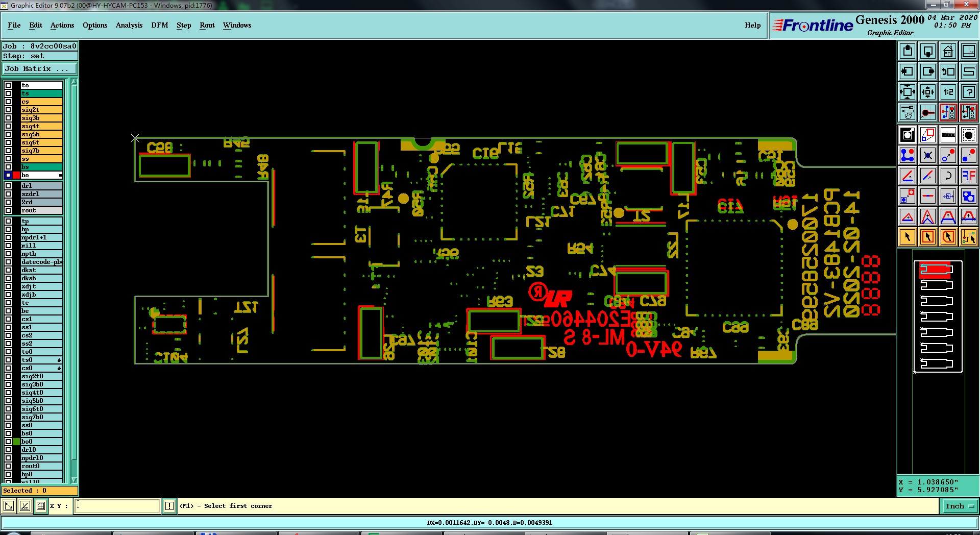Screen dimensions: 980x535
Task: Click the zoom in shrinking-arrows icon
Action: tap(928, 92)
